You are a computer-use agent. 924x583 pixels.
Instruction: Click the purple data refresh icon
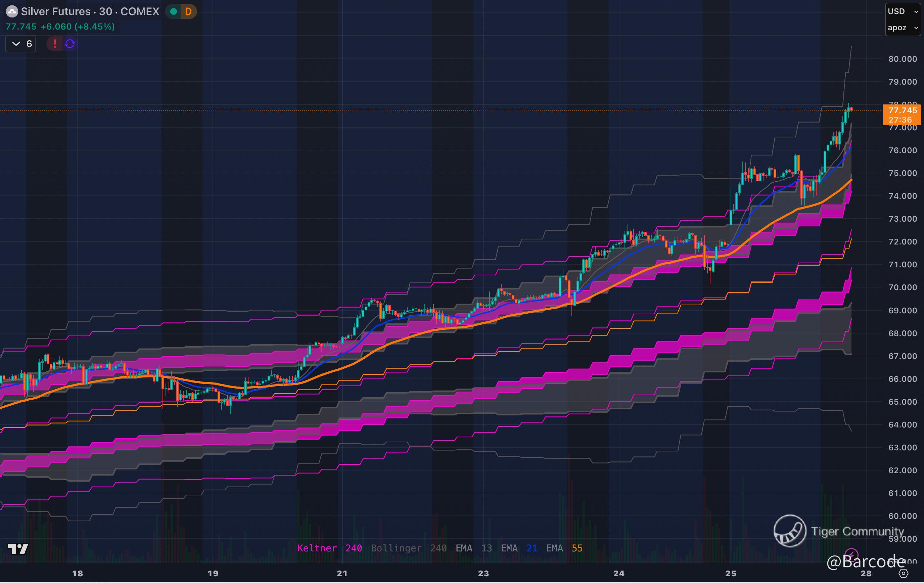click(x=70, y=44)
